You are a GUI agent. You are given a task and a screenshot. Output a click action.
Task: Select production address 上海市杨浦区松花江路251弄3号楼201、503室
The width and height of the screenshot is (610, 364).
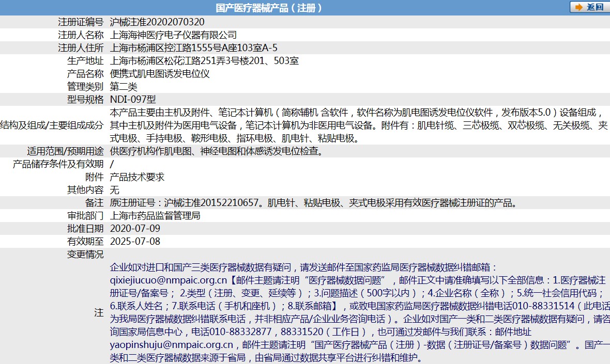coord(204,60)
